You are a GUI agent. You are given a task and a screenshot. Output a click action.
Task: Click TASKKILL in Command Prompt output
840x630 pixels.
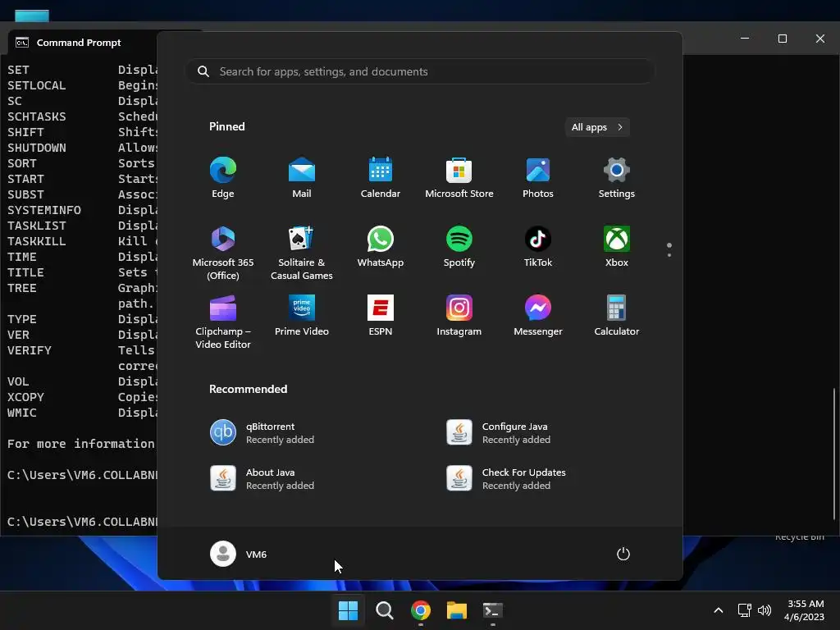[36, 241]
